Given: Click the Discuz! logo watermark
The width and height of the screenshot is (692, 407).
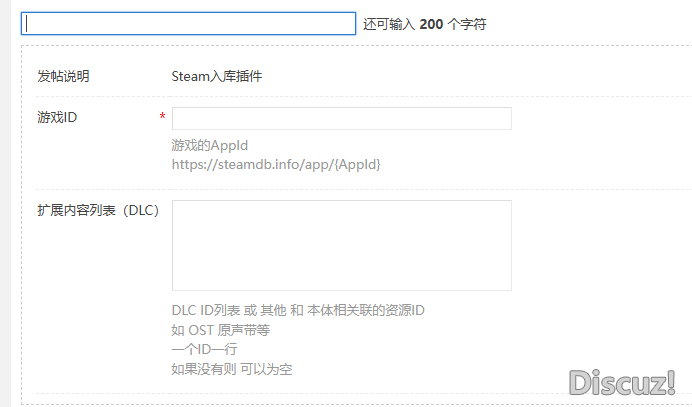Looking at the screenshot, I should point(623,382).
